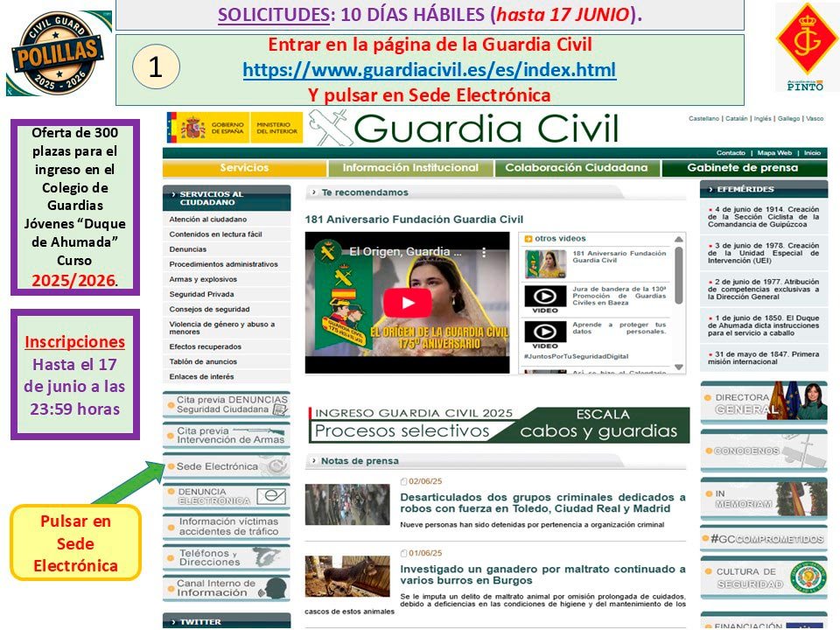Open Procesos selectivos cabos y guardias banner
The image size is (840, 630).
(499, 425)
